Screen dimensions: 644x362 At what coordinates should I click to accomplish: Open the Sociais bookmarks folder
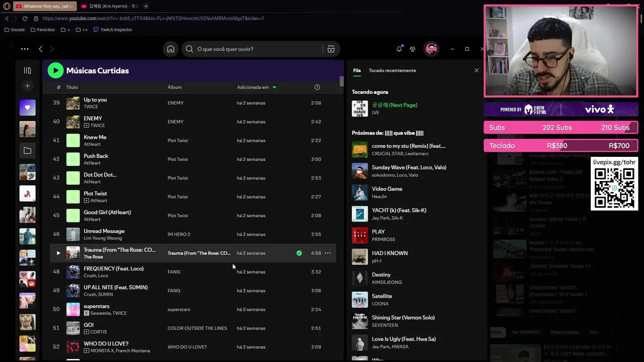tap(14, 30)
